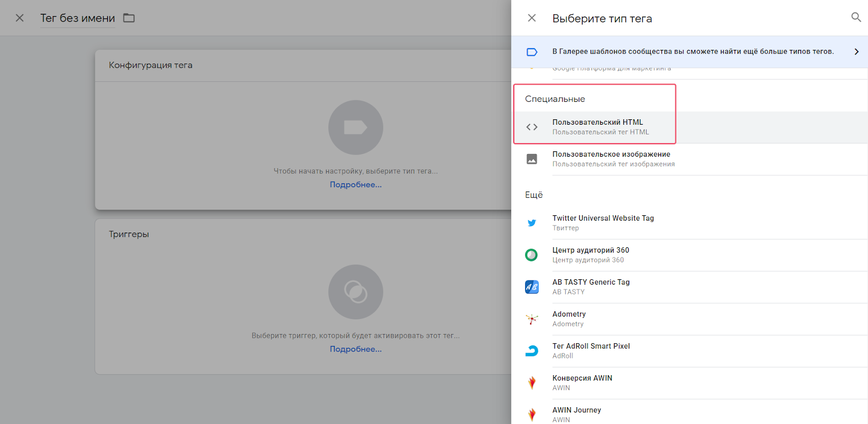868x424 pixels.
Task: Click the tag configuration placeholder icon
Action: (356, 127)
